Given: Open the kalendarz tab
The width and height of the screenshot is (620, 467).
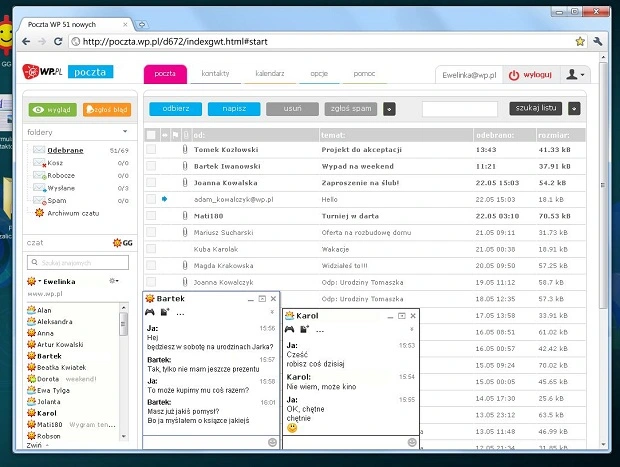Looking at the screenshot, I should click(270, 74).
